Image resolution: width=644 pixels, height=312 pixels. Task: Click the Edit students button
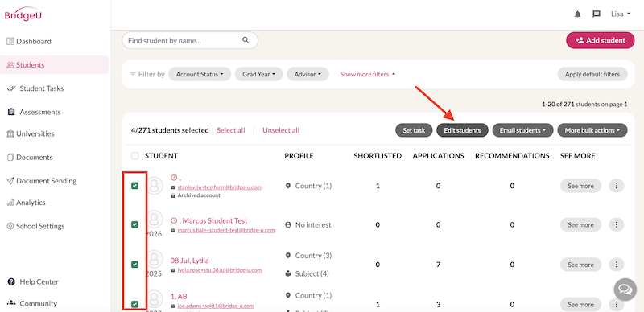point(462,130)
